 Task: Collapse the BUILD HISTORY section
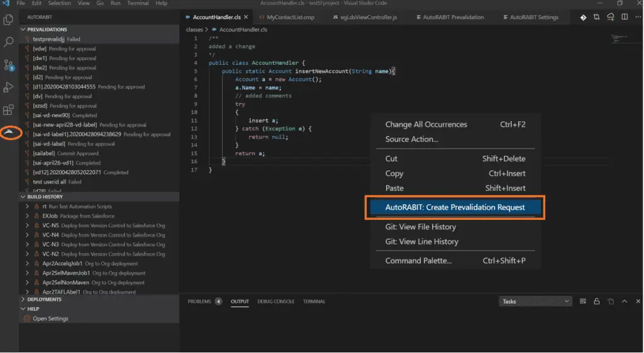[x=23, y=197]
